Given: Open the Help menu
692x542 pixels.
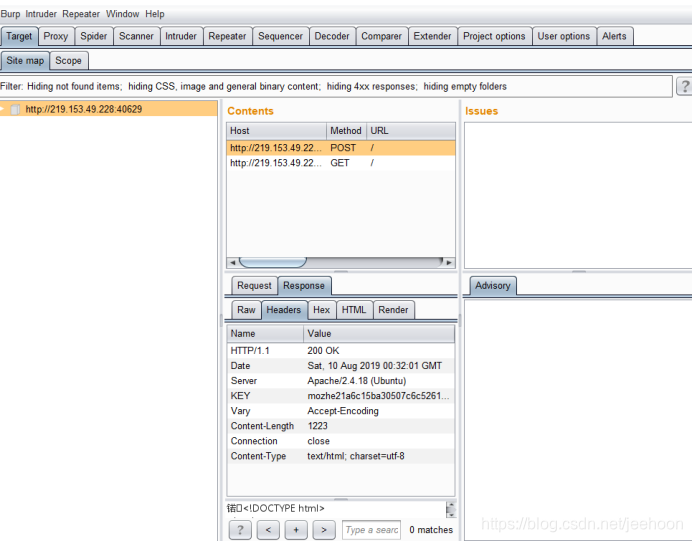Looking at the screenshot, I should point(155,14).
